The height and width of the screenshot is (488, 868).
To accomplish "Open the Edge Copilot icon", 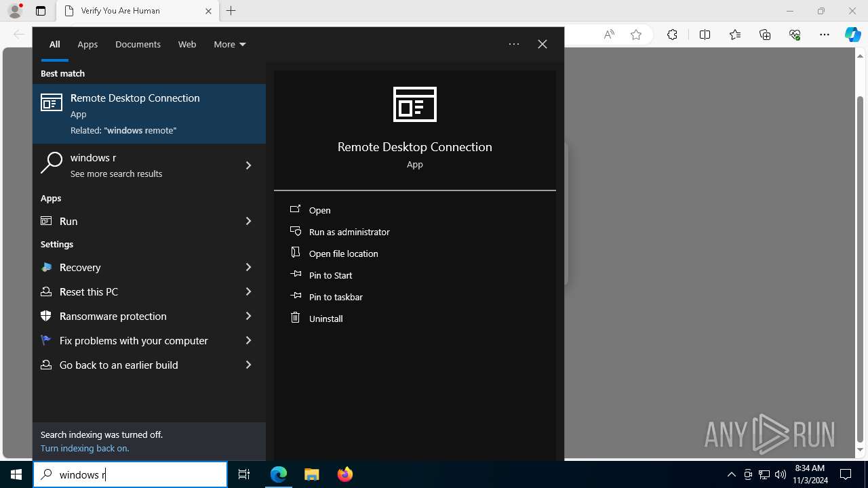I will [x=852, y=35].
